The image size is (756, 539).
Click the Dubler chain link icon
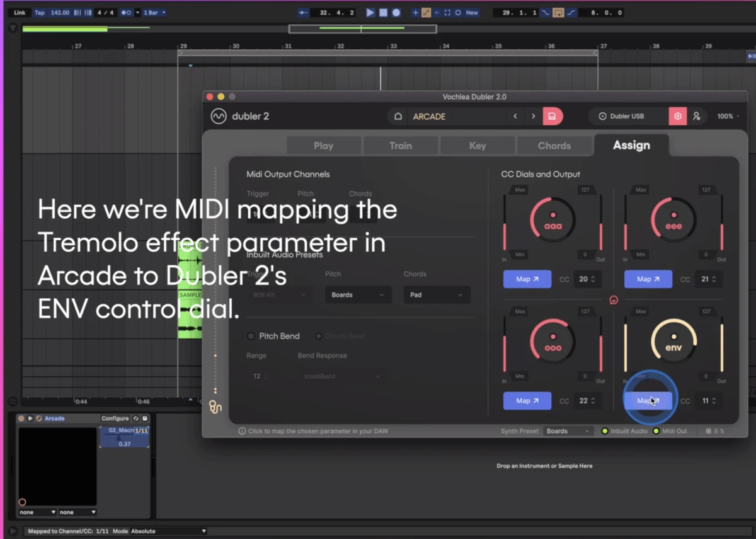(215, 407)
